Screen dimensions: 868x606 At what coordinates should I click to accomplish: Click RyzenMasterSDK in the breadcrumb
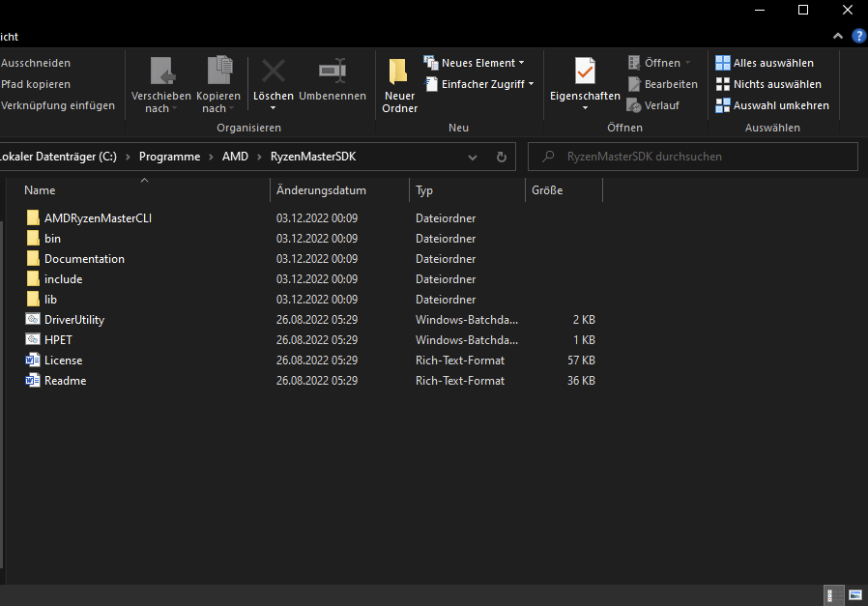pyautogui.click(x=313, y=157)
